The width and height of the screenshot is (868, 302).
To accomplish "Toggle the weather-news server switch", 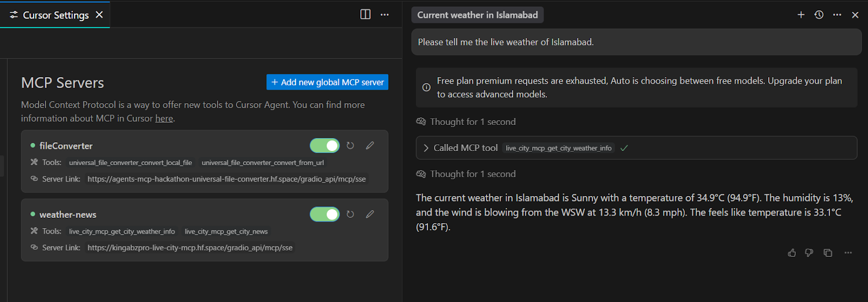I will click(x=324, y=215).
